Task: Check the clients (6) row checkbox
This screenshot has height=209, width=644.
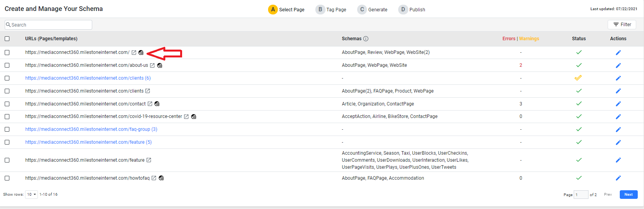Action: (x=7, y=78)
